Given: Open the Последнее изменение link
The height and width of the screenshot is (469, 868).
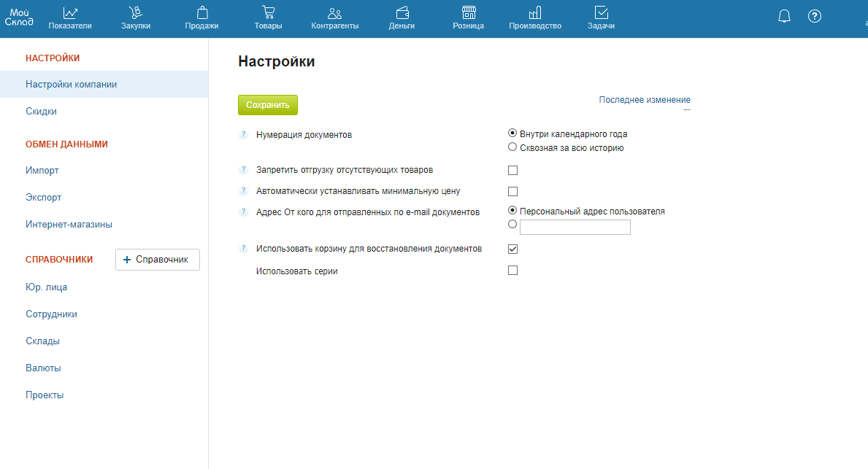Looking at the screenshot, I should point(645,99).
